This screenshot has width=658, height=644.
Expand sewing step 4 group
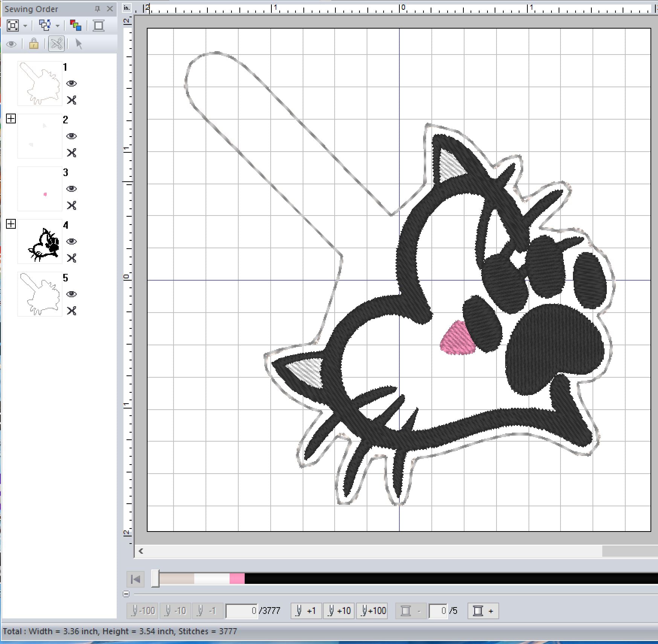pos(11,224)
